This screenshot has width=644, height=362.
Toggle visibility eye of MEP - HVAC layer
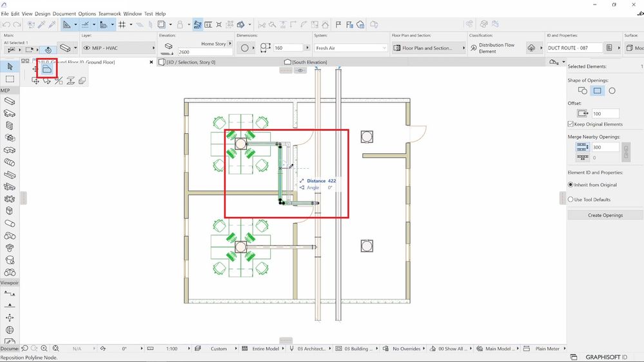pos(86,48)
